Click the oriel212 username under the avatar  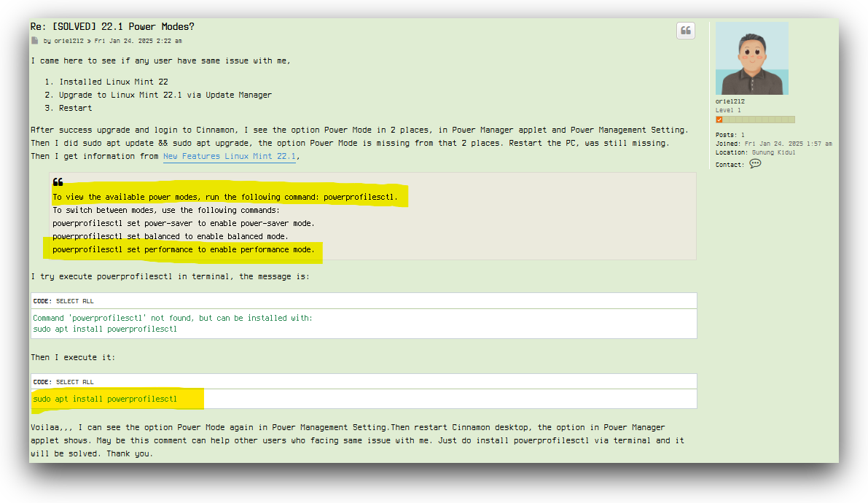tap(730, 101)
